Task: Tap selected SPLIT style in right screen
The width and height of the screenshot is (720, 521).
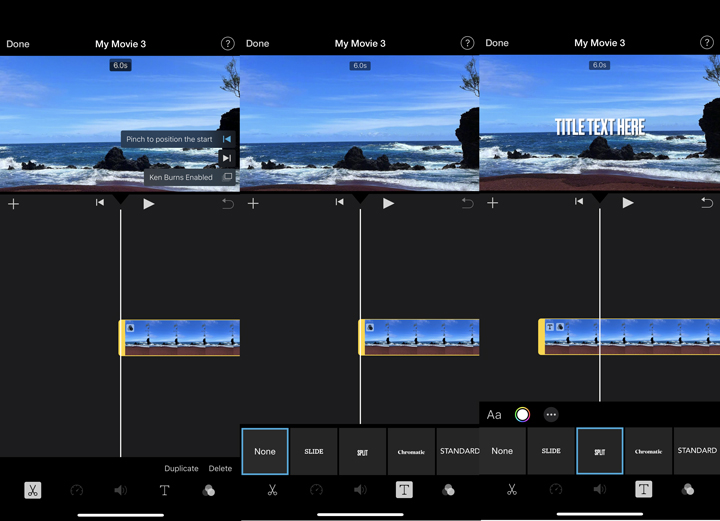Action: (600, 451)
